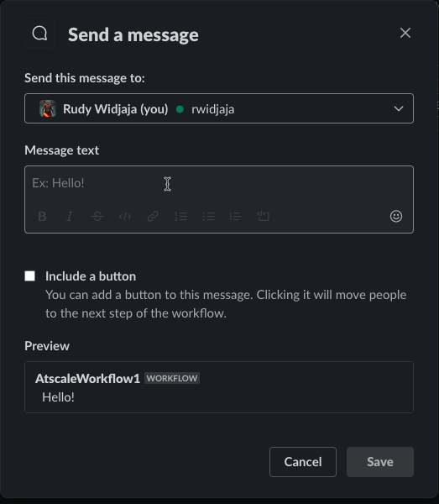Insert a link with the chain icon
Image resolution: width=439 pixels, height=504 pixels.
coord(153,217)
